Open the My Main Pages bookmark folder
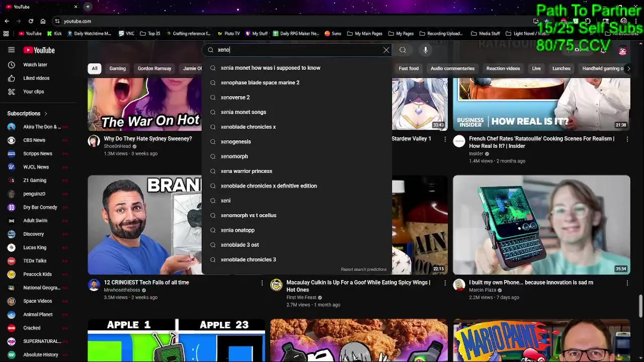This screenshot has width=644, height=362. point(365,34)
